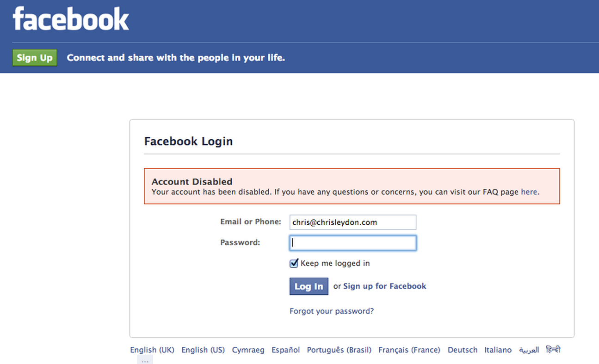
Task: Click the Email or Phone input field
Action: pos(352,222)
